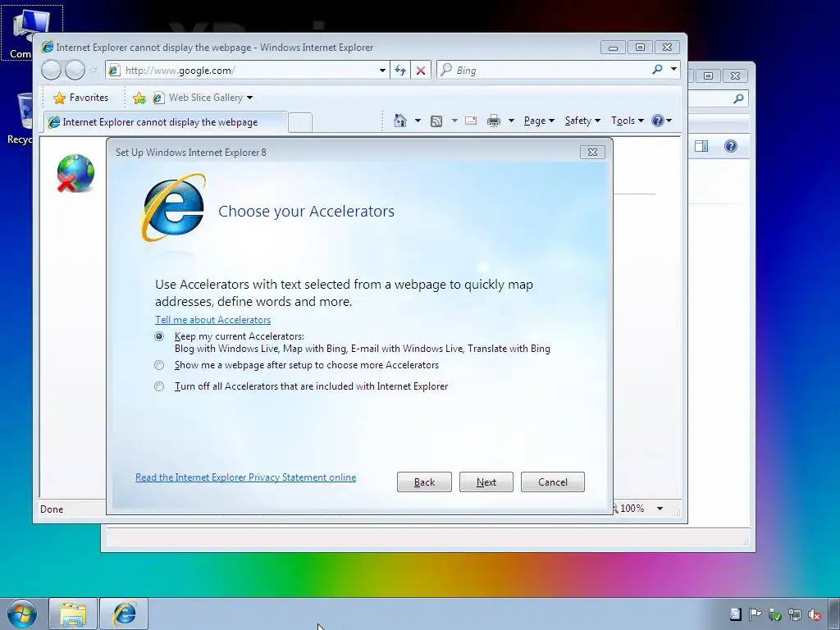Close the Set Up Windows Internet Explorer 8 dialog
Image resolution: width=840 pixels, height=630 pixels.
pyautogui.click(x=592, y=152)
